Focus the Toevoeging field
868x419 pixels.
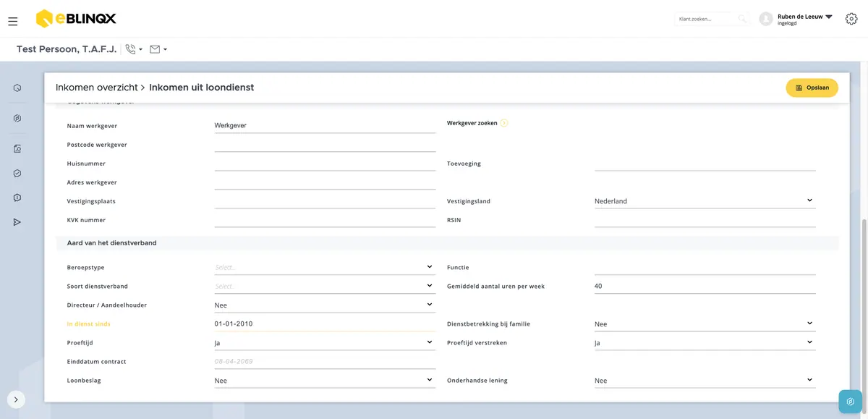(705, 163)
